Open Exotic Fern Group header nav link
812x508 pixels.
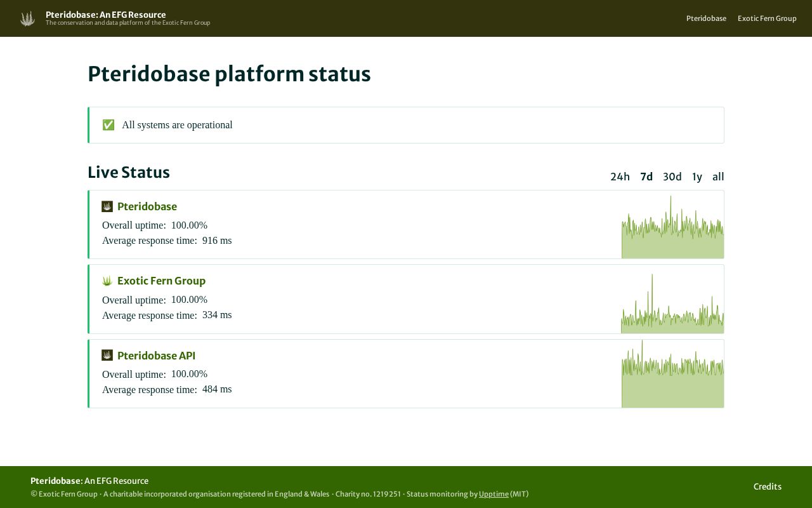coord(767,18)
